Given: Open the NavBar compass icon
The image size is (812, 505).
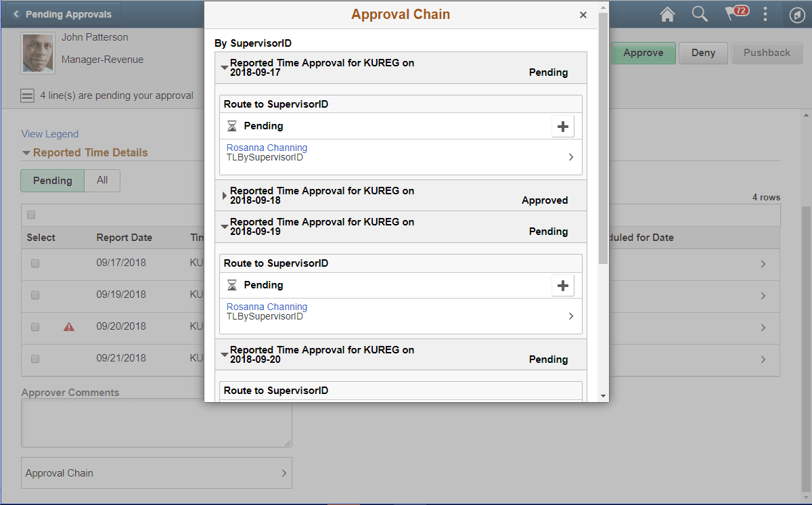Looking at the screenshot, I should tap(796, 14).
